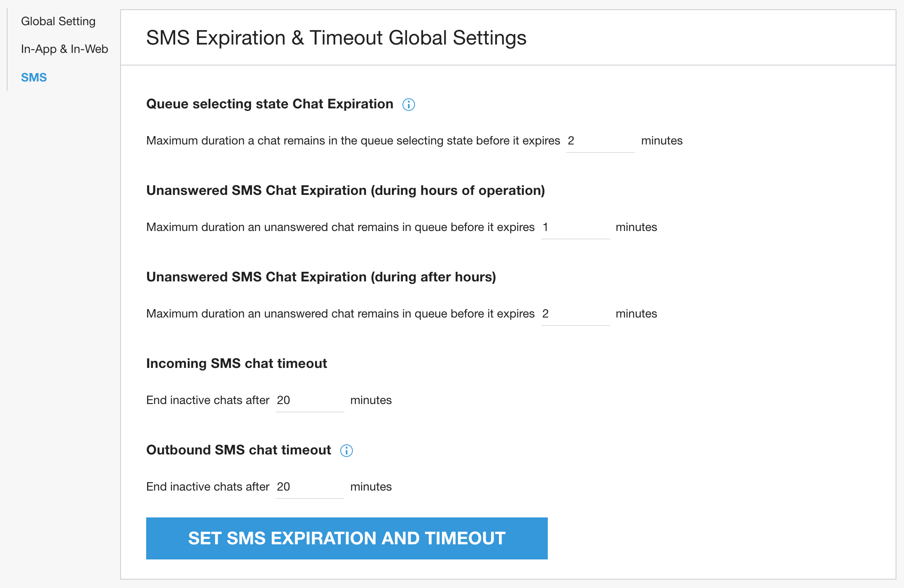Click heading for expiration during hours of operation
904x588 pixels.
345,191
